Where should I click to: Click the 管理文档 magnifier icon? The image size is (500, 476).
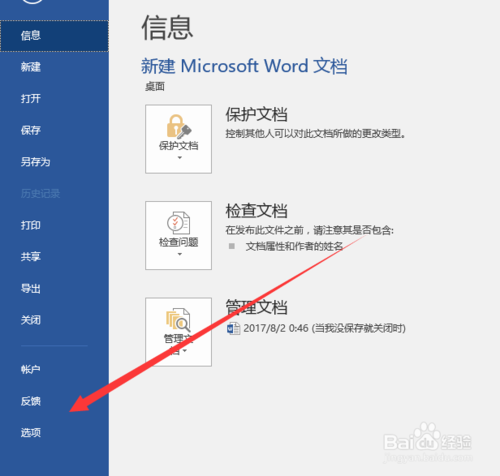click(178, 319)
